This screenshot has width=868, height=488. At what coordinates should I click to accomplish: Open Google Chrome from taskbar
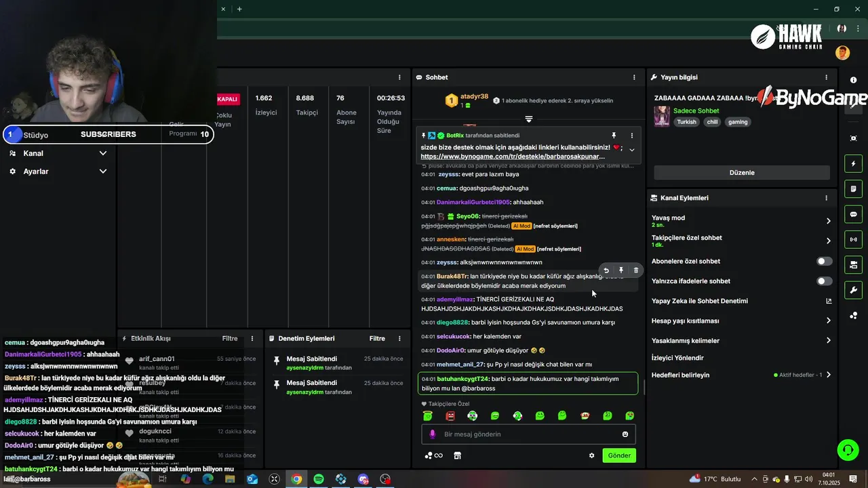tap(296, 479)
